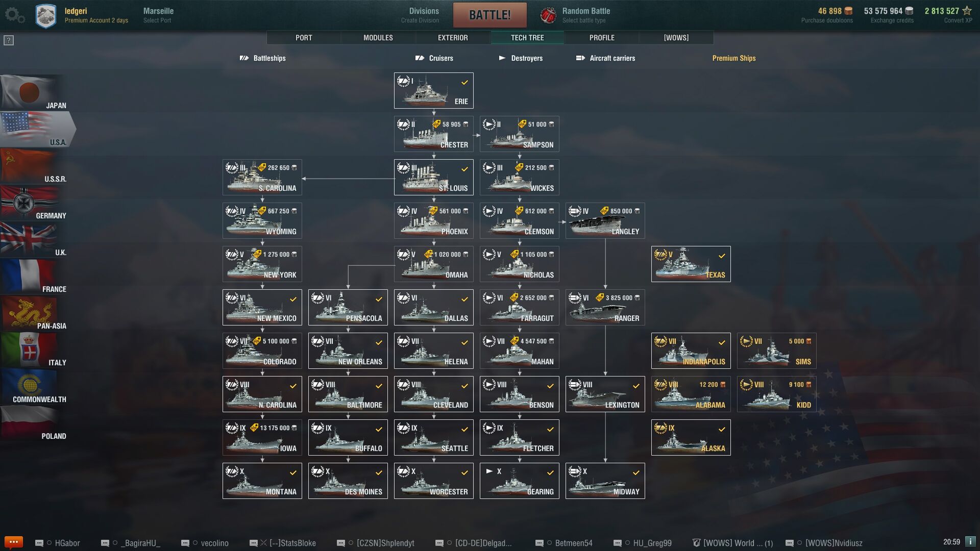
Task: Click the Random Battle type icon
Action: pos(548,15)
